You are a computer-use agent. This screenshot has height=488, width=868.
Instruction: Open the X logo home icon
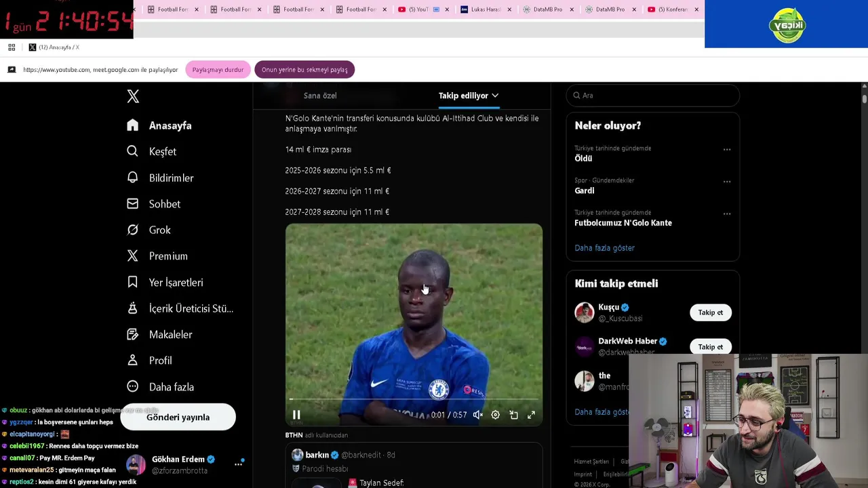[x=133, y=96]
